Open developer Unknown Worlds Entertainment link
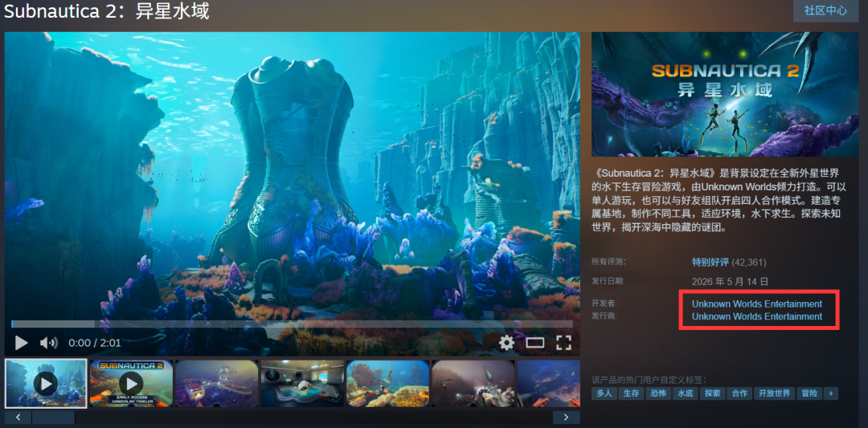868x428 pixels. pos(757,304)
